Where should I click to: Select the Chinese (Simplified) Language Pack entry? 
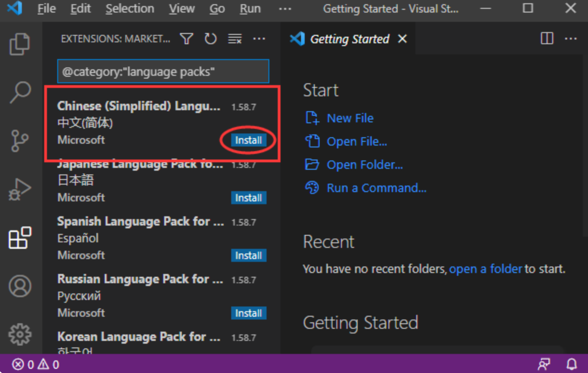pyautogui.click(x=161, y=123)
